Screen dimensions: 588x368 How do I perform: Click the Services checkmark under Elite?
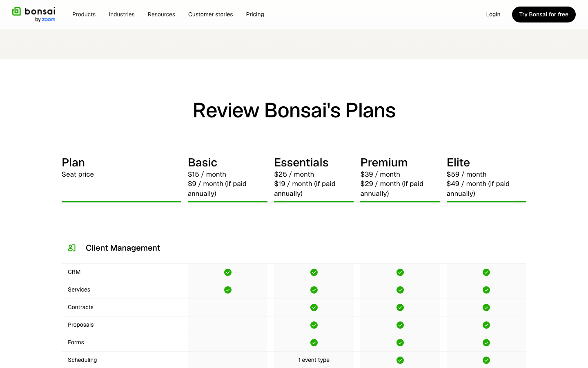click(x=486, y=290)
